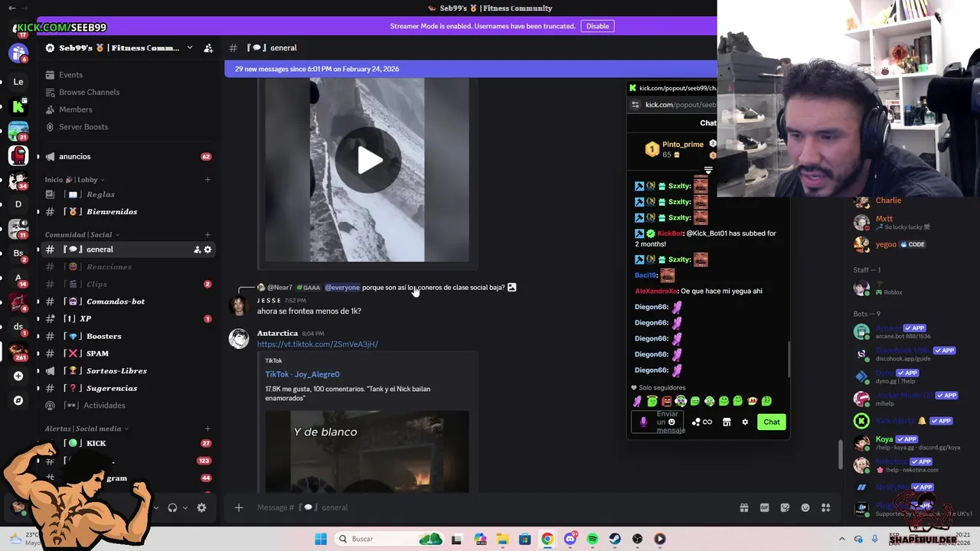Open the Reacciones channel
The width and height of the screenshot is (980, 551).
(x=109, y=267)
